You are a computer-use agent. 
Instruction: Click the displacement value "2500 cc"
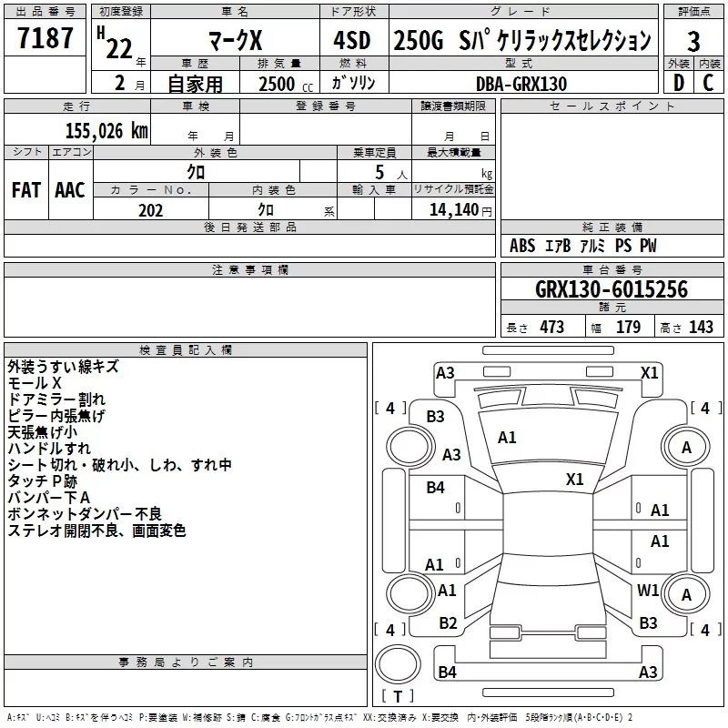(286, 84)
